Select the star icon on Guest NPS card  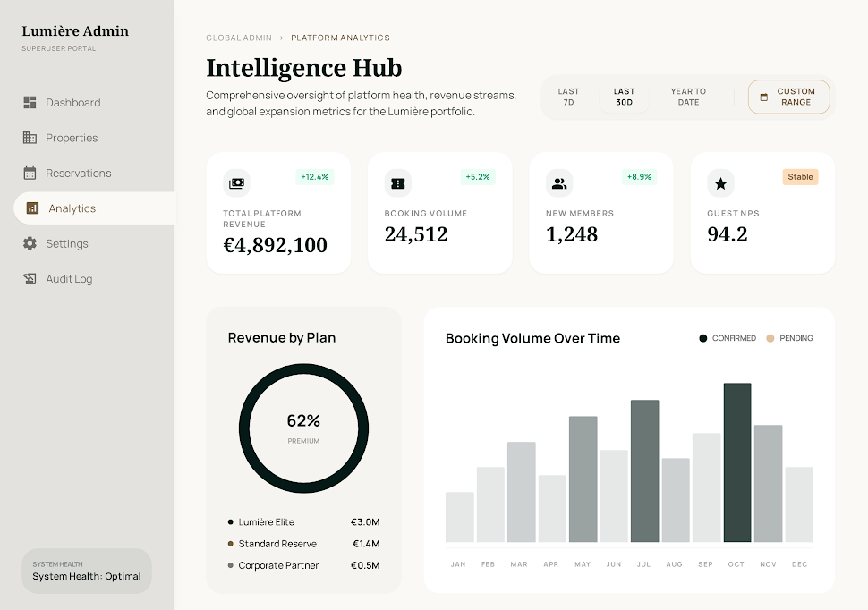tap(720, 182)
